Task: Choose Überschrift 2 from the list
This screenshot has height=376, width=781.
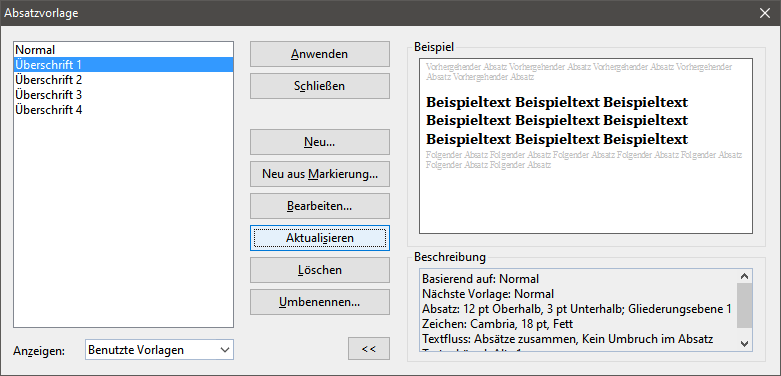Action: click(124, 80)
